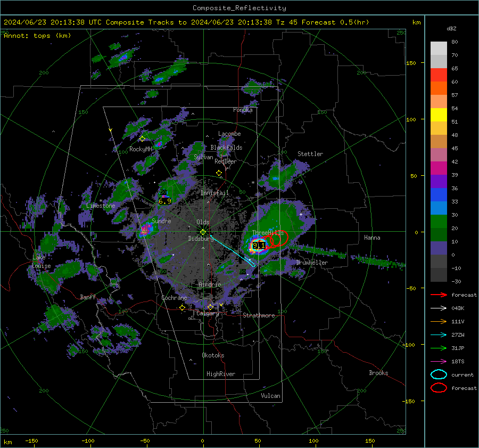Screen dimensions: 479x448
Task: Click the ThreeHills city label
Action: (x=268, y=233)
